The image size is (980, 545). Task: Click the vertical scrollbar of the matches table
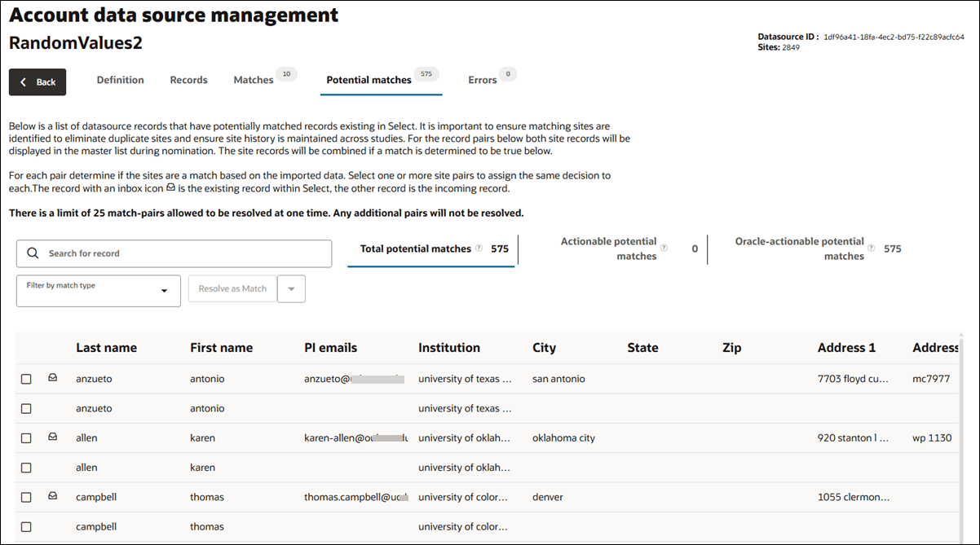point(962,437)
